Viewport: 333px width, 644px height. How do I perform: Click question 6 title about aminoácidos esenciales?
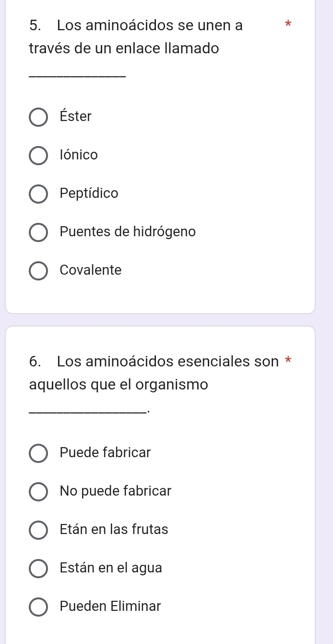coord(144,372)
